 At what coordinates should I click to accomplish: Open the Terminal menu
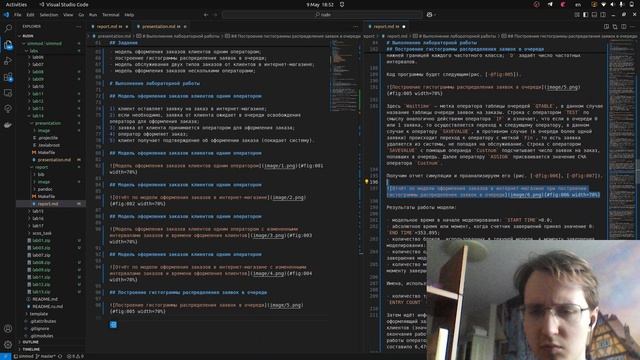tap(111, 15)
